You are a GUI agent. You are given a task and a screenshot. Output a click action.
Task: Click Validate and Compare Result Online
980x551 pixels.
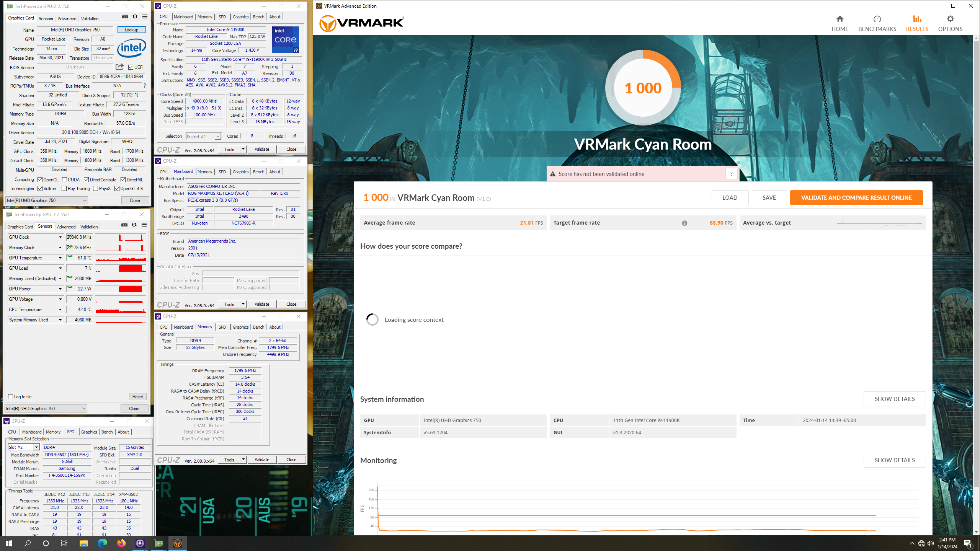point(856,198)
